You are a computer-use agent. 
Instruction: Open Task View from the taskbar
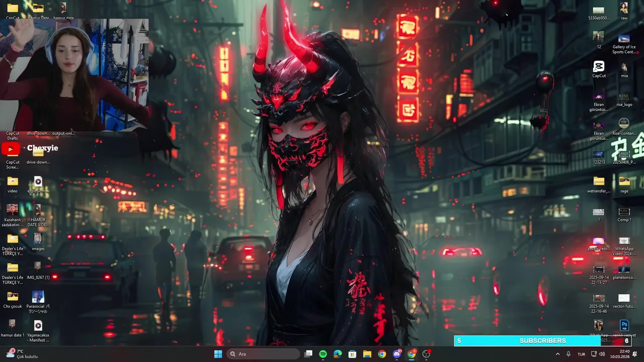point(308,354)
